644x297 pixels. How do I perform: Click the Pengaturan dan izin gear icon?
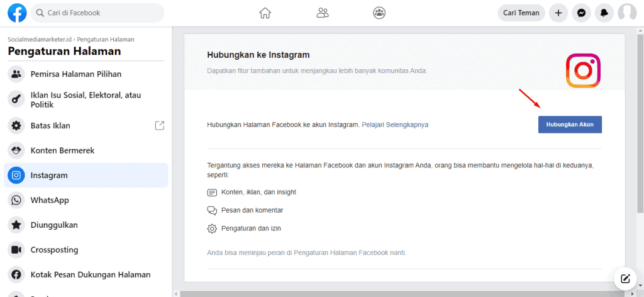click(212, 228)
